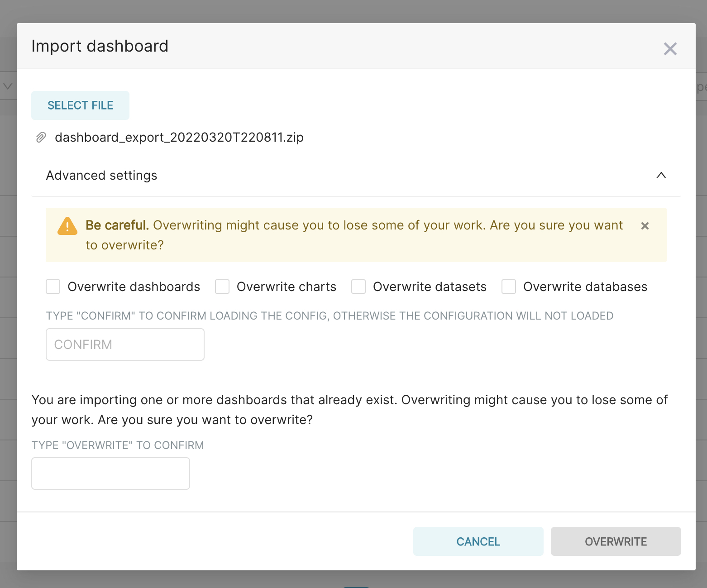Click the dropdown chevron behind the dialog

[x=8, y=86]
